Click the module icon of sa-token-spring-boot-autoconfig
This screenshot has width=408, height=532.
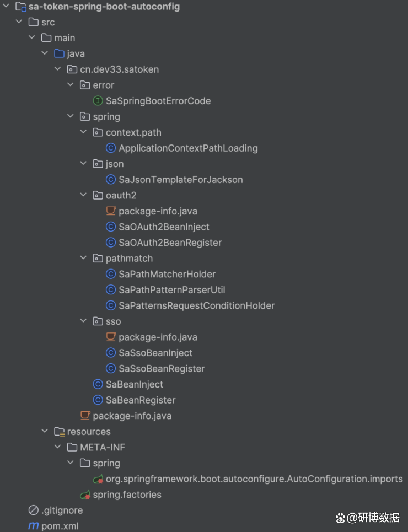pyautogui.click(x=21, y=7)
